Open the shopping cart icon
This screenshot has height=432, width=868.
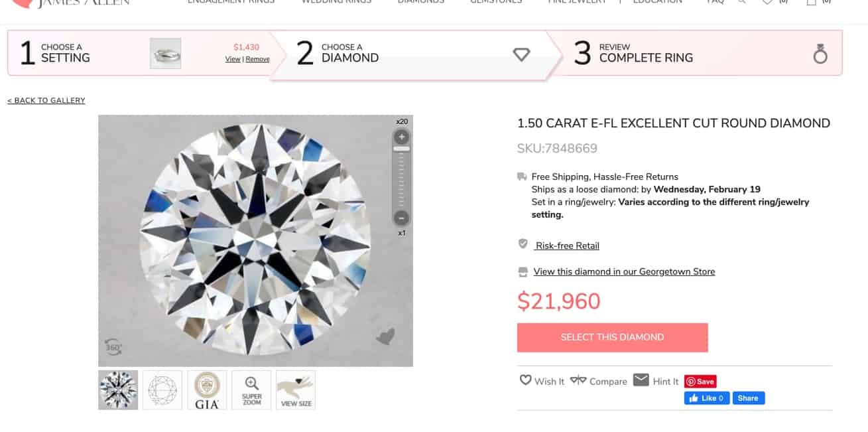click(811, 3)
